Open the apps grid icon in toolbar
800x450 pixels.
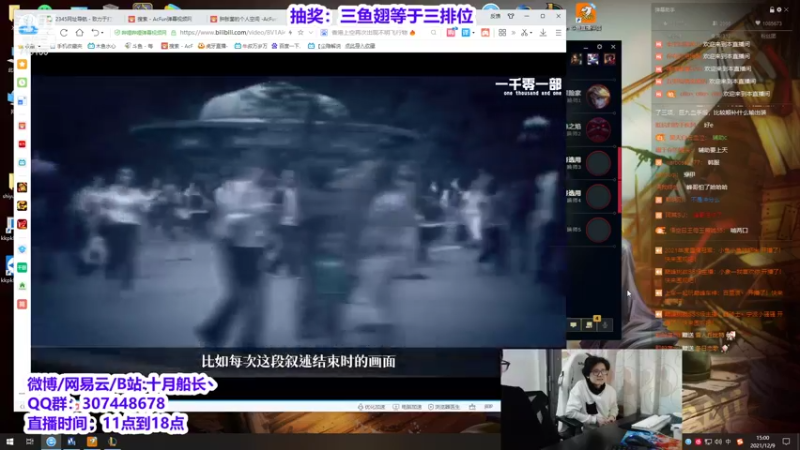[502, 33]
